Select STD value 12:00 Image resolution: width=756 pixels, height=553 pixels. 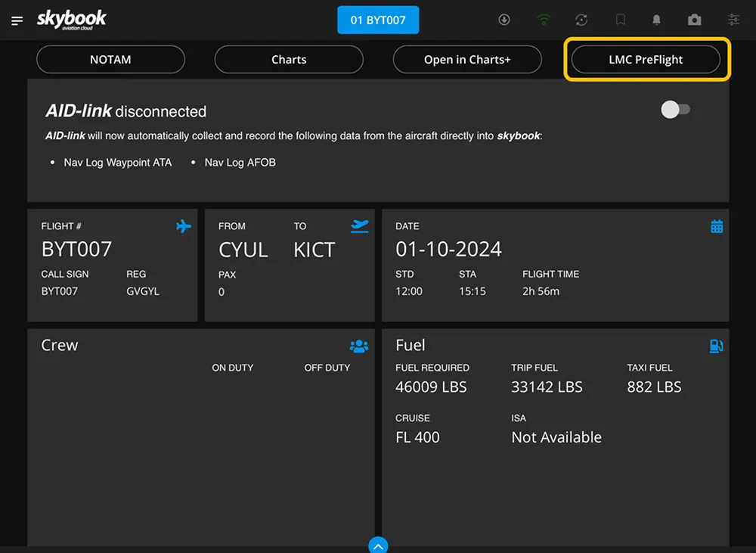(x=409, y=291)
